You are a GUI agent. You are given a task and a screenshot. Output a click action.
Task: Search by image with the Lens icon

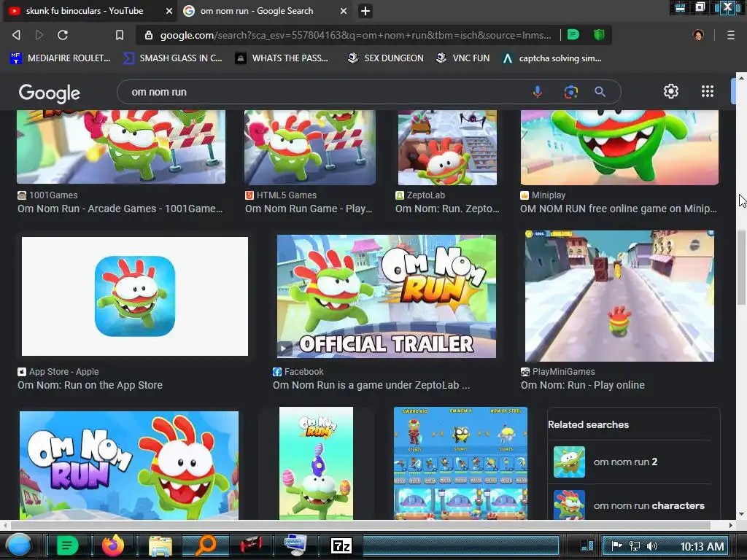[x=570, y=91]
